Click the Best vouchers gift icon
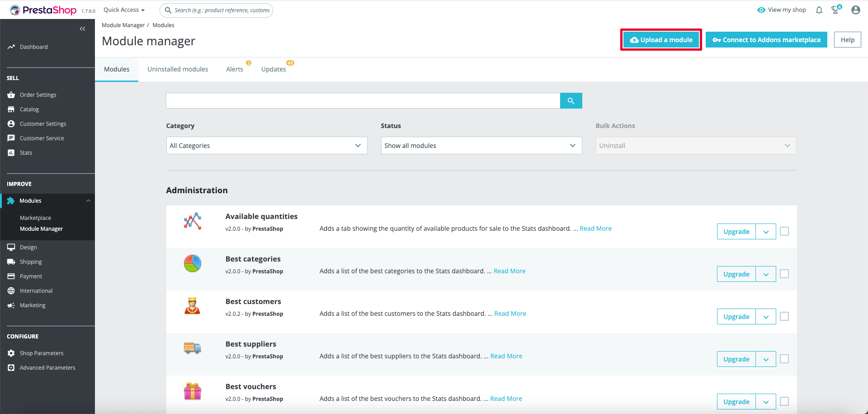The height and width of the screenshot is (414, 868). point(193,391)
